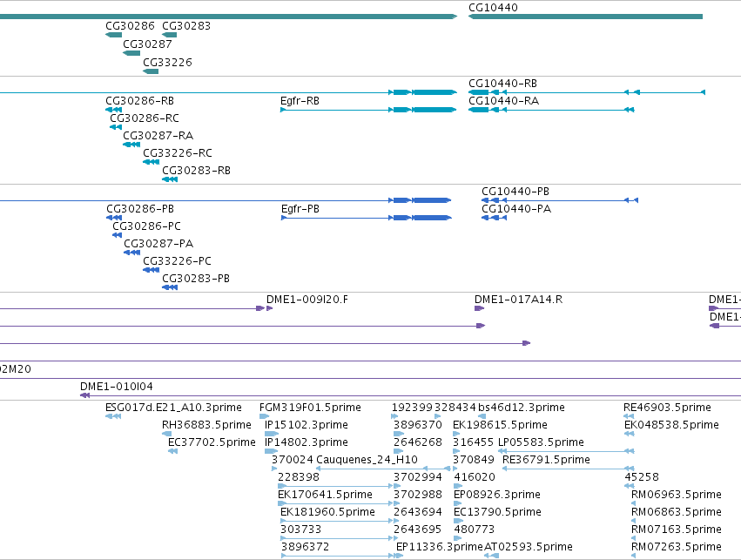
Task: Click the FGM319F01.5prime EST label
Action: [x=310, y=408]
